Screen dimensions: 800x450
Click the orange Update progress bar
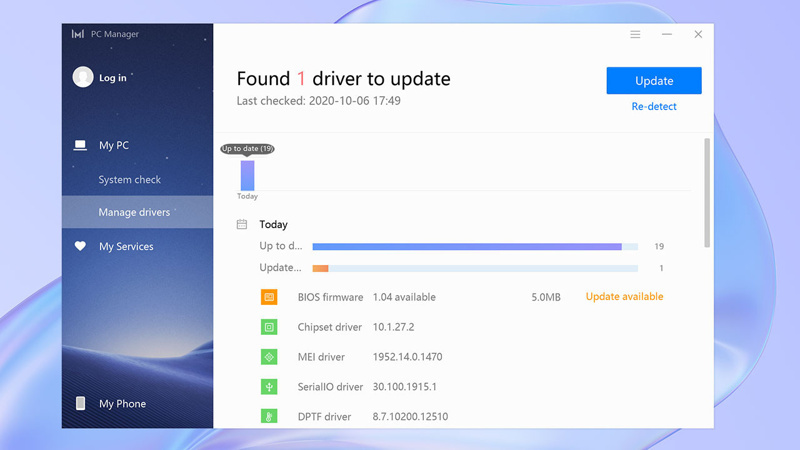pyautogui.click(x=475, y=268)
